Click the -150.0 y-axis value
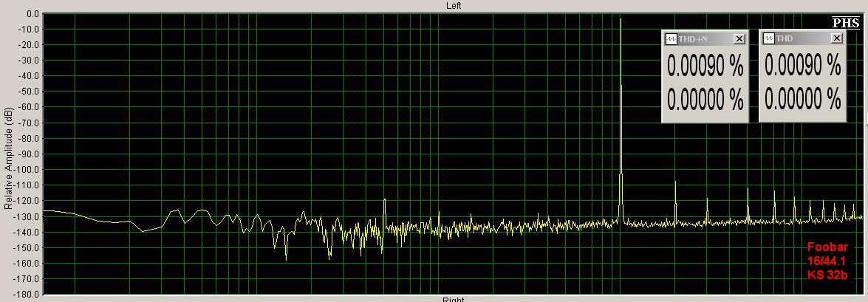Viewport: 868px width, 302px height. coord(27,247)
